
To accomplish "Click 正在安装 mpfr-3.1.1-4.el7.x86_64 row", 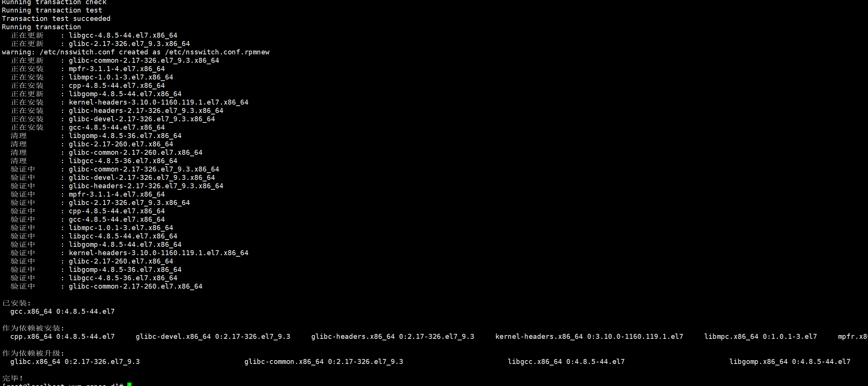I will coord(88,69).
